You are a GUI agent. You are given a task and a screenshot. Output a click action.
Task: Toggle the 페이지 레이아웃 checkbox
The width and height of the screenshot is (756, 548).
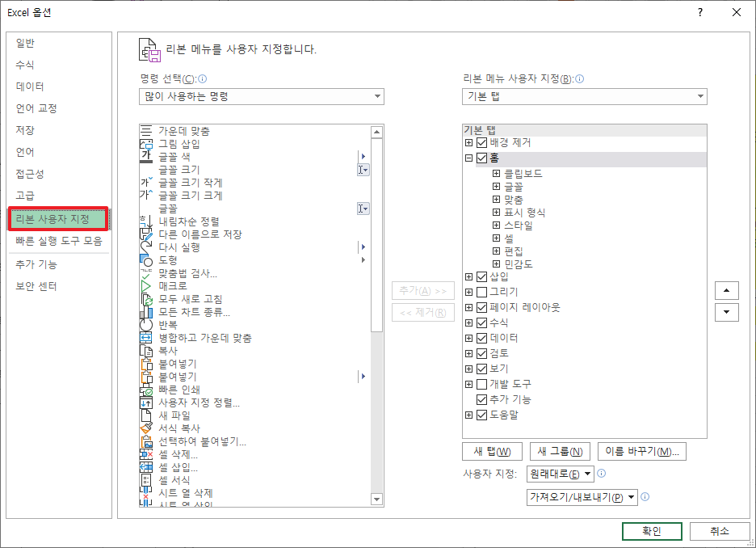[481, 307]
